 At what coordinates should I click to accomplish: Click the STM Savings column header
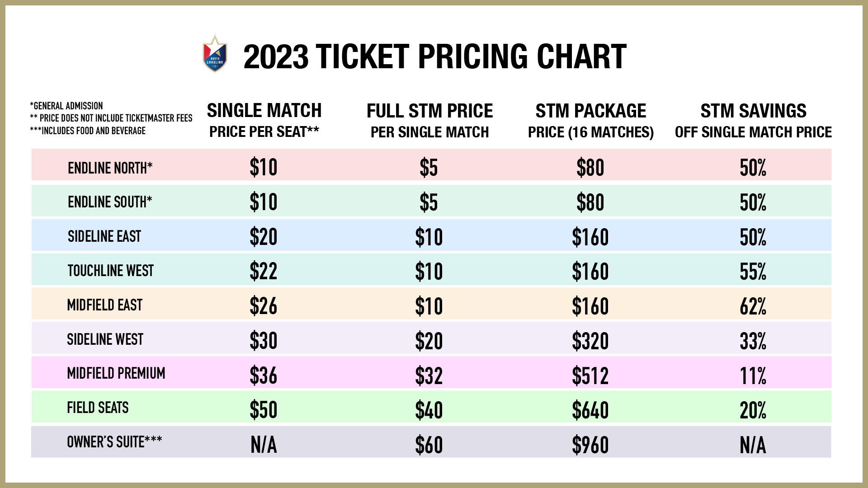click(753, 120)
